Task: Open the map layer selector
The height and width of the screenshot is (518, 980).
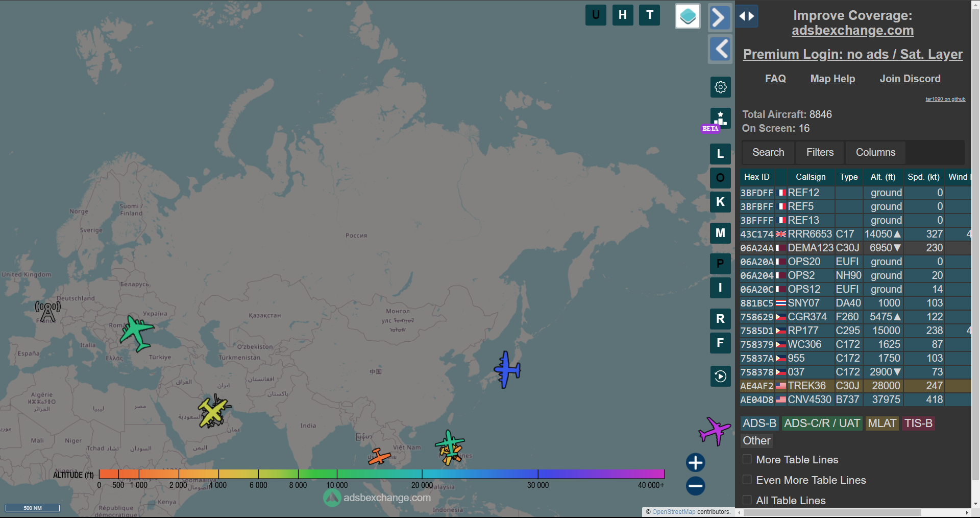Action: tap(688, 16)
